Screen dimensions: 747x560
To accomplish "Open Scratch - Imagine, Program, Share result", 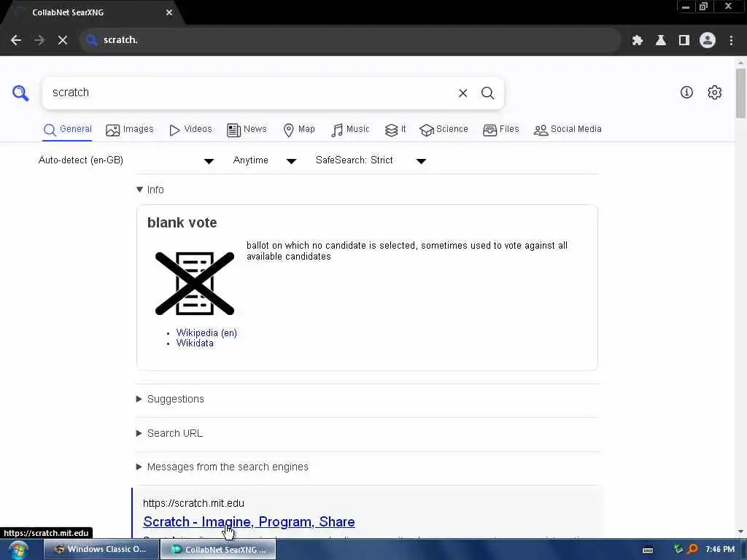I will (249, 522).
